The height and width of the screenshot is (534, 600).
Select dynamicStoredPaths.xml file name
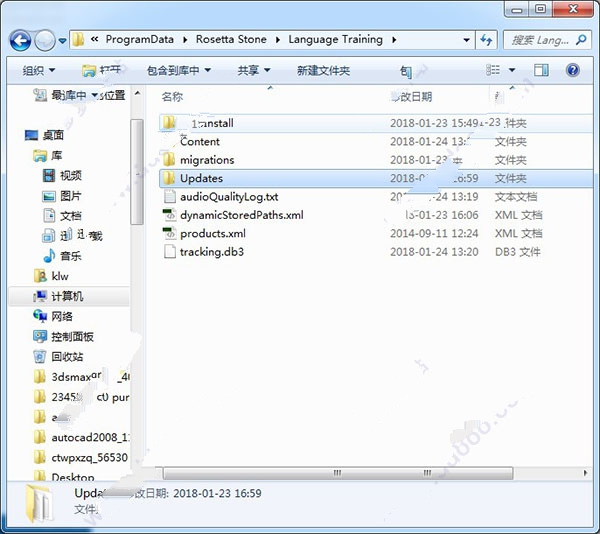click(x=241, y=215)
